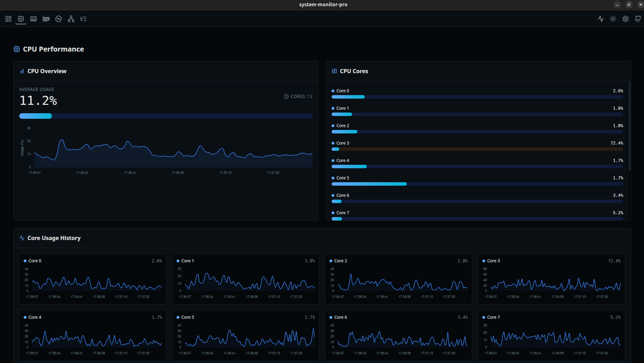Click the CPU Cores grid icon
The image size is (644, 363).
(x=334, y=71)
